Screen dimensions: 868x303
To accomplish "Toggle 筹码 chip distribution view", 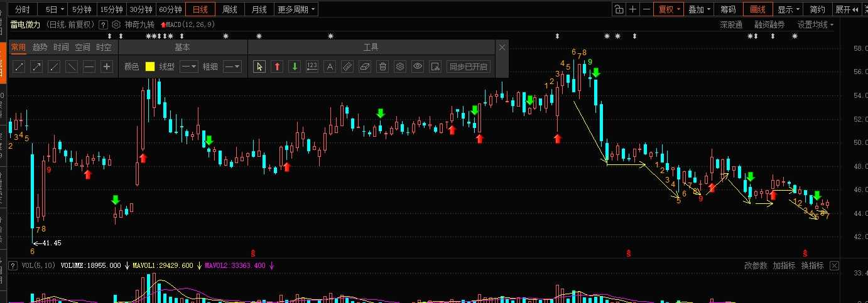I will [x=728, y=9].
